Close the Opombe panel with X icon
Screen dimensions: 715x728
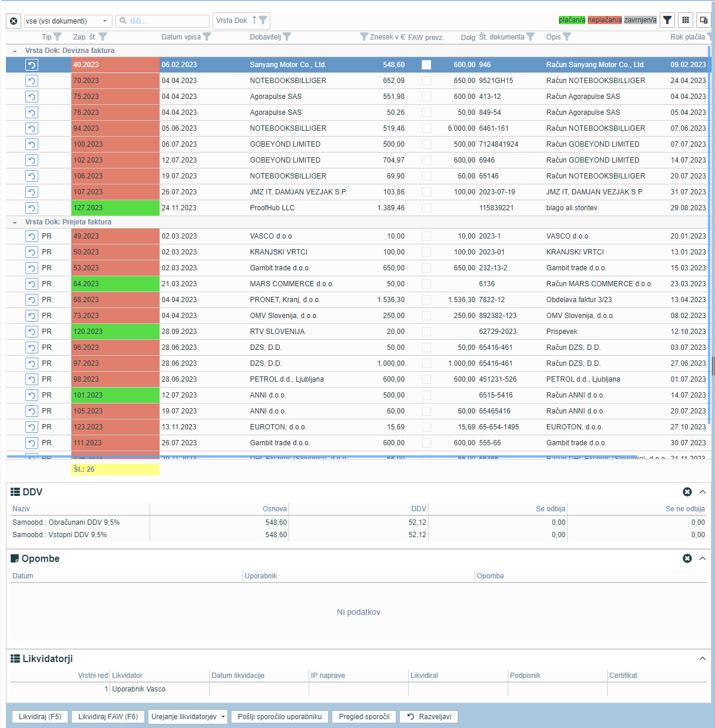point(687,558)
